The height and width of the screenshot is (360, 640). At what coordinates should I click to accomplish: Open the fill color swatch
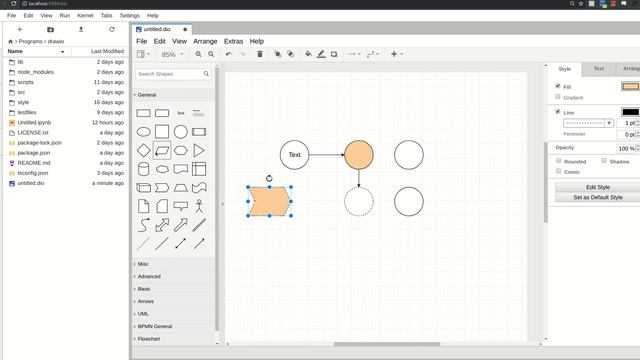(630, 86)
